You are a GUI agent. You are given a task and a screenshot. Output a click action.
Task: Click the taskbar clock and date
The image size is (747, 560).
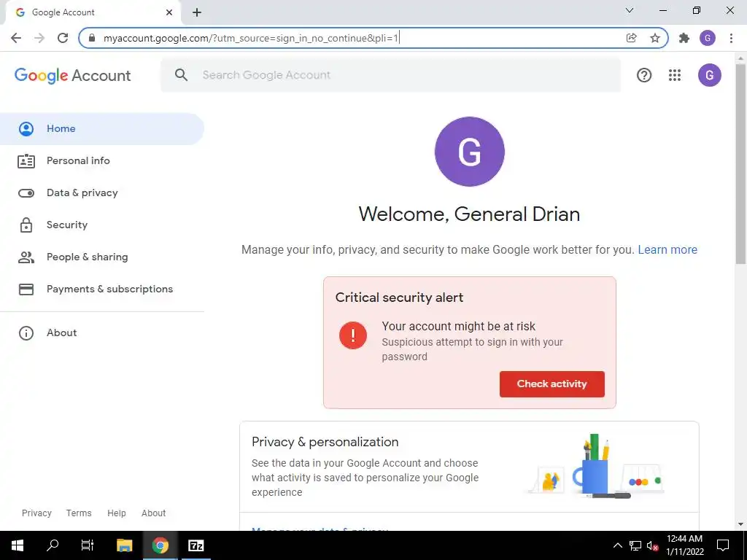point(684,545)
